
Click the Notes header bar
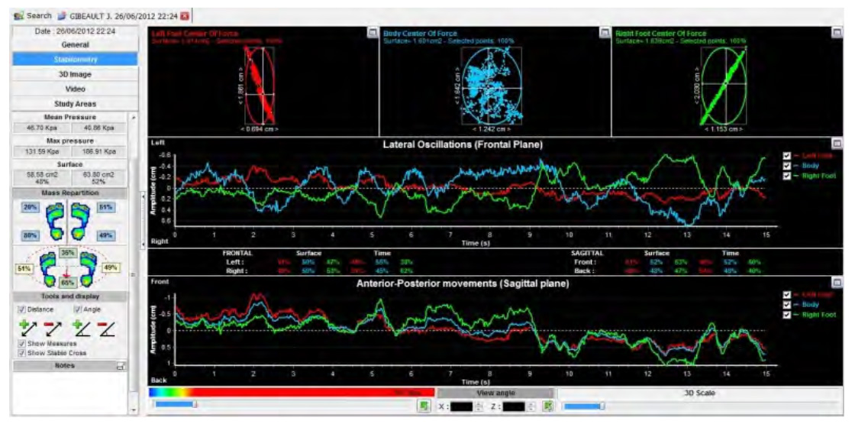(69, 366)
